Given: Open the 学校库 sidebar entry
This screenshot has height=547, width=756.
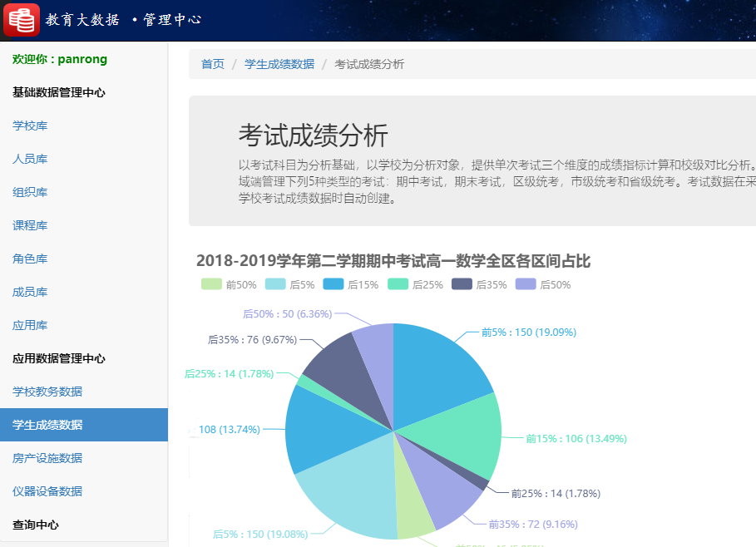Looking at the screenshot, I should point(30,126).
